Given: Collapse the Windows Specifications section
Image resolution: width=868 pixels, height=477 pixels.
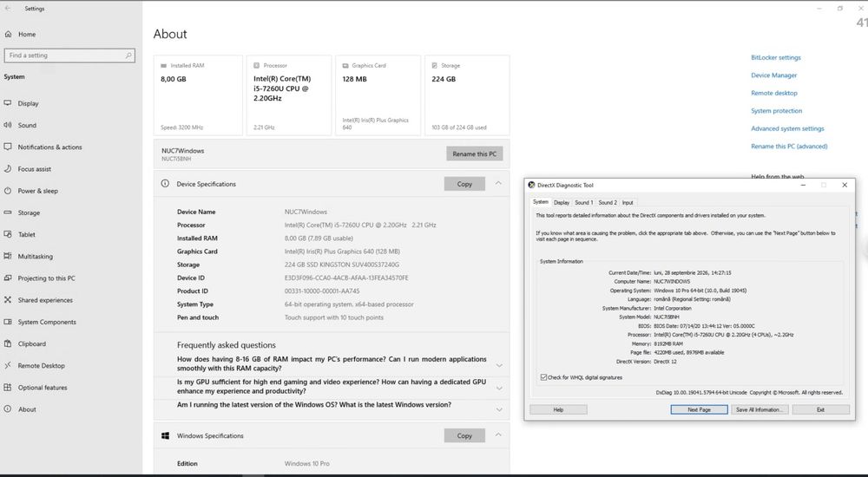Looking at the screenshot, I should 498,435.
